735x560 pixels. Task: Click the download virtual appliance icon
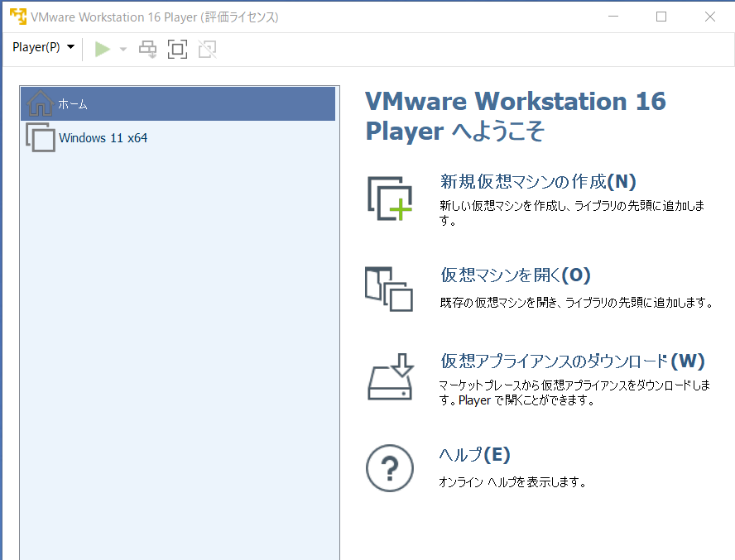[391, 376]
